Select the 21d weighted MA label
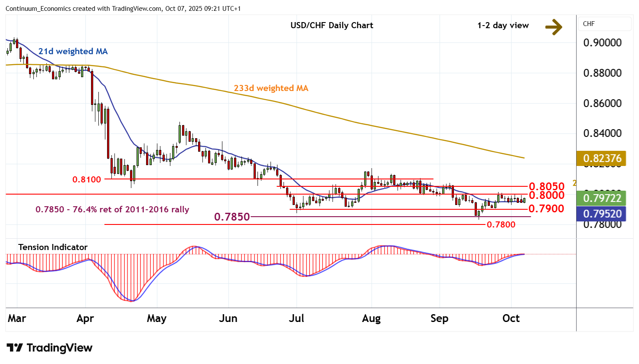This screenshot has width=639, height=364. coord(73,51)
